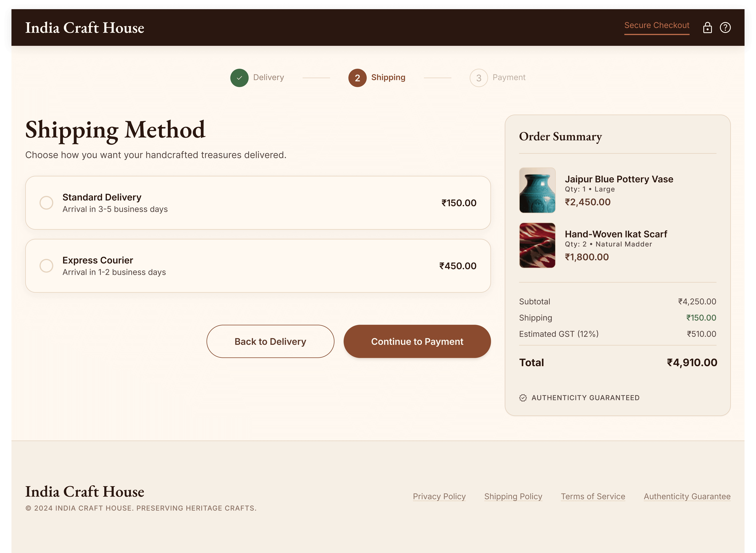
Task: Click the India Craft House footer logo
Action: pos(85,491)
